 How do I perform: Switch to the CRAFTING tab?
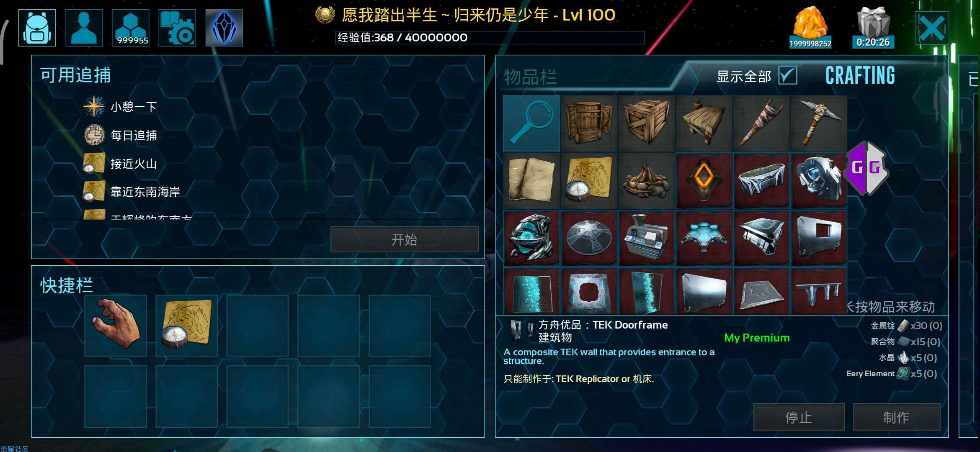click(x=860, y=76)
